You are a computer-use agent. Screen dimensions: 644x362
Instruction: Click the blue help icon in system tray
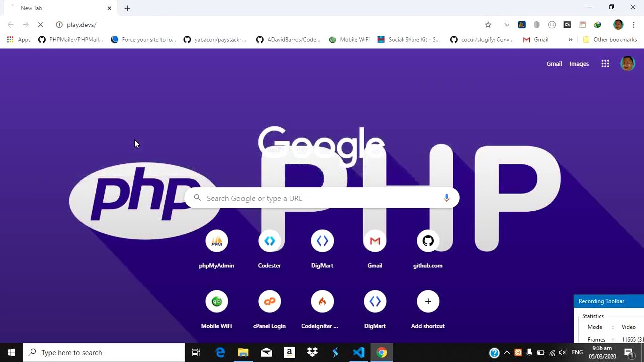[x=494, y=353]
